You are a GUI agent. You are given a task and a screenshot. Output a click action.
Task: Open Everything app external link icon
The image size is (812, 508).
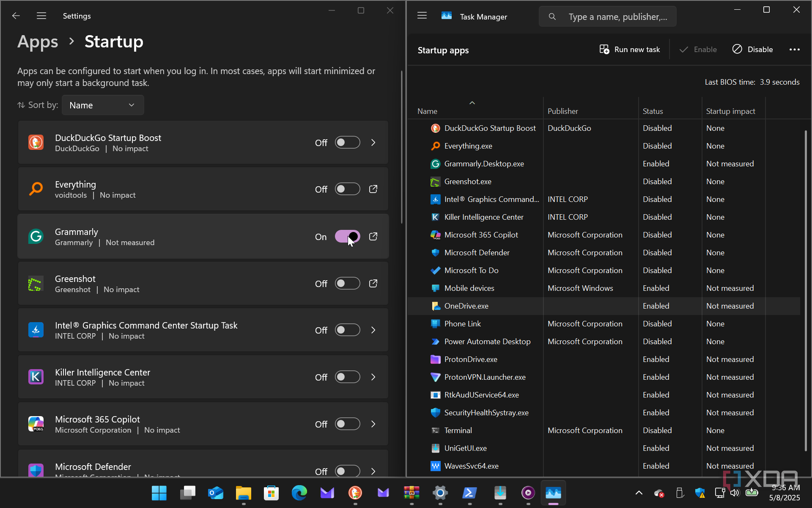tap(373, 189)
